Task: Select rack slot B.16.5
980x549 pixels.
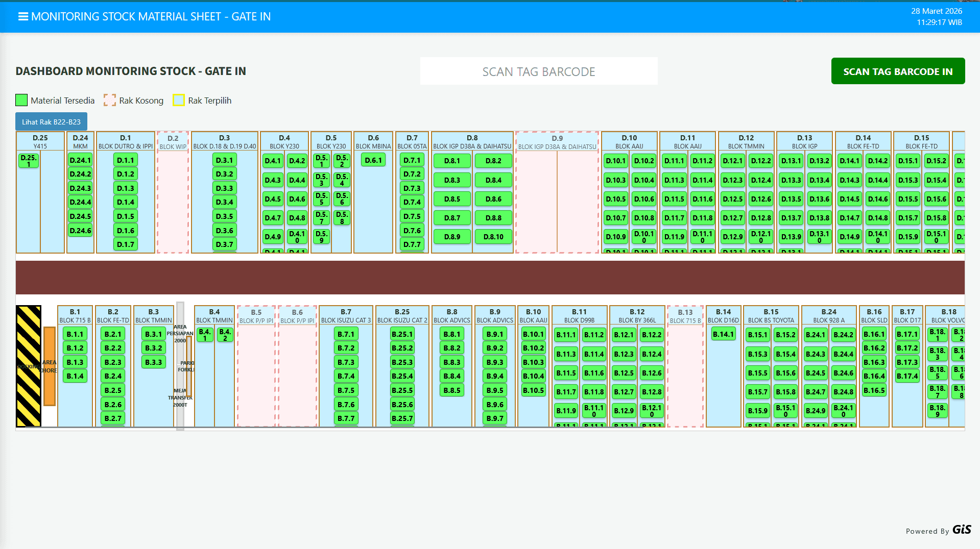Action: coord(874,390)
